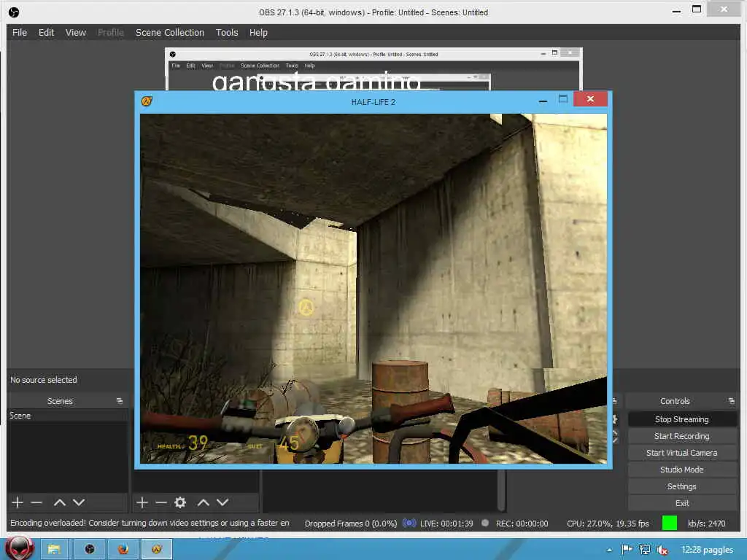Click the green connection quality square
Image resolution: width=747 pixels, height=560 pixels.
tap(670, 523)
